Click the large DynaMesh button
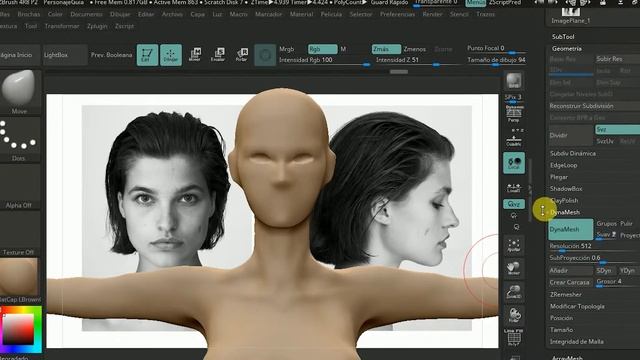 click(x=571, y=229)
